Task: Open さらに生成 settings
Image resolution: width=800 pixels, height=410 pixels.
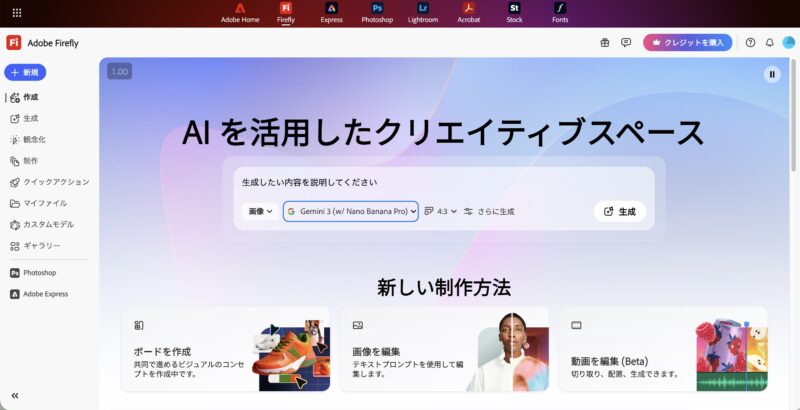Action: click(x=489, y=211)
